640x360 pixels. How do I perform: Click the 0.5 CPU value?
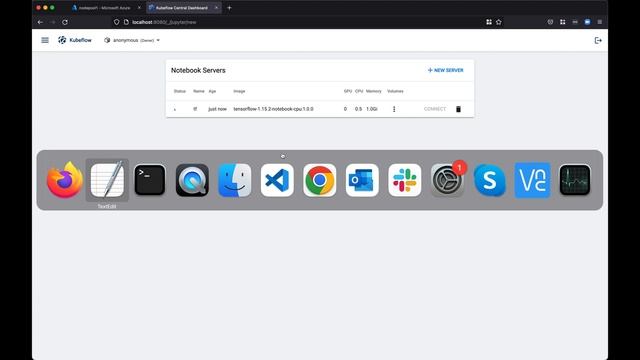[x=358, y=109]
